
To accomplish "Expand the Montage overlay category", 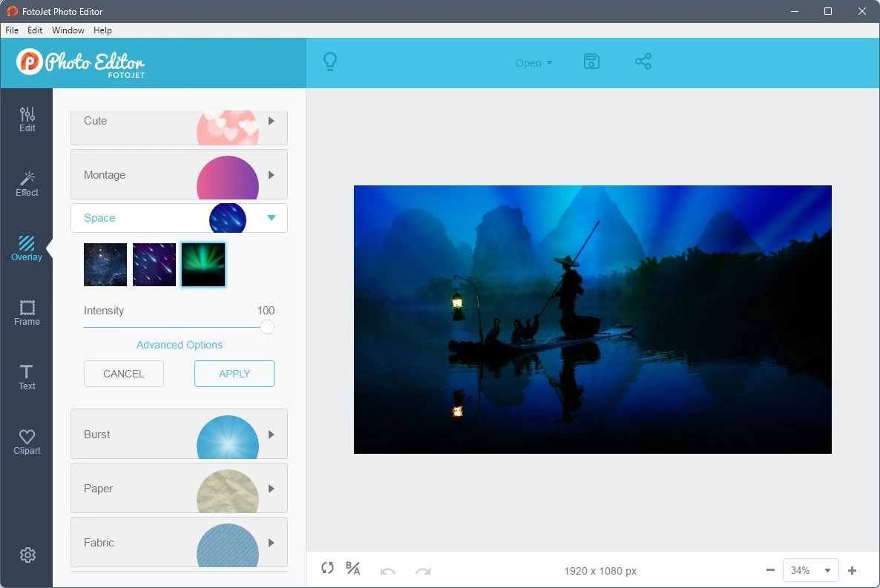I will [x=179, y=174].
